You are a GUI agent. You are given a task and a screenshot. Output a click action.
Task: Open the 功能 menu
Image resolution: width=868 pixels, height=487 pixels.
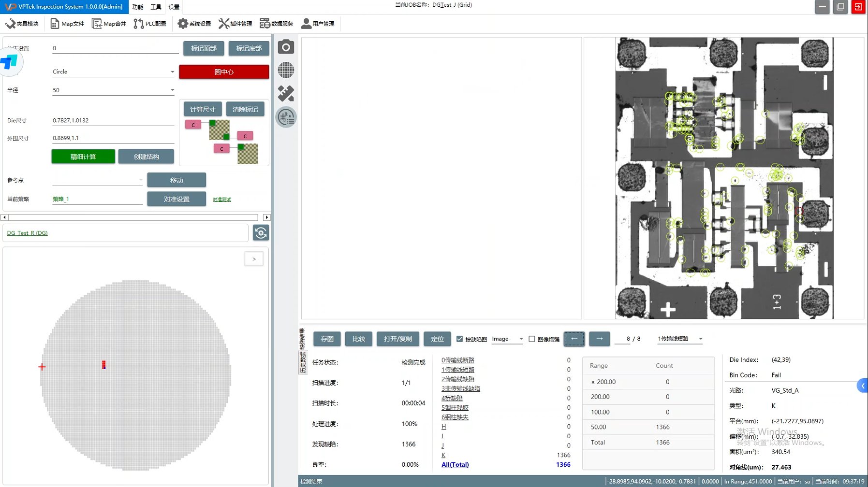tap(138, 7)
